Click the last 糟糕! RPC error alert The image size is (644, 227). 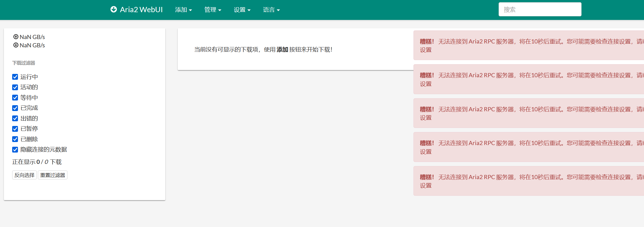(x=529, y=181)
